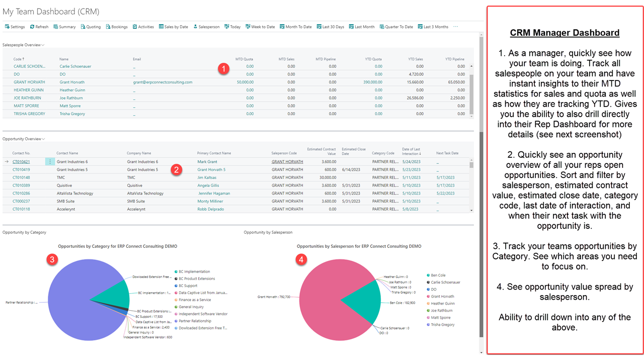Open the Activities view

[x=143, y=27]
